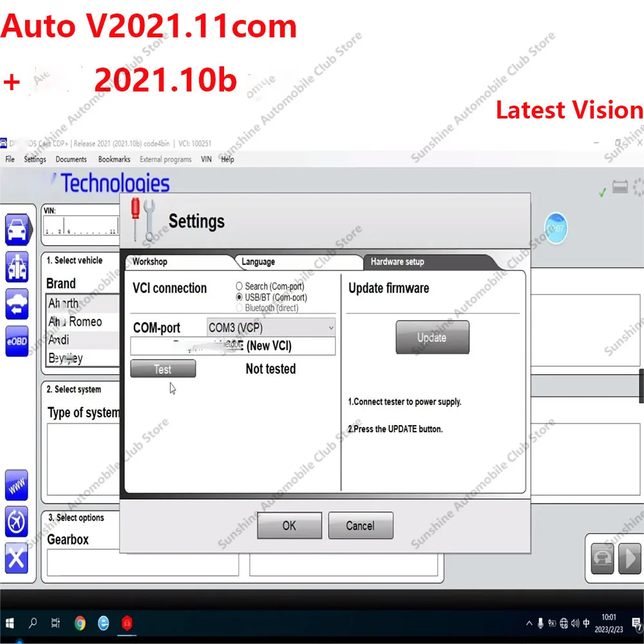Image resolution: width=644 pixels, height=644 pixels.
Task: Click the green check mark status icon
Action: (x=602, y=192)
